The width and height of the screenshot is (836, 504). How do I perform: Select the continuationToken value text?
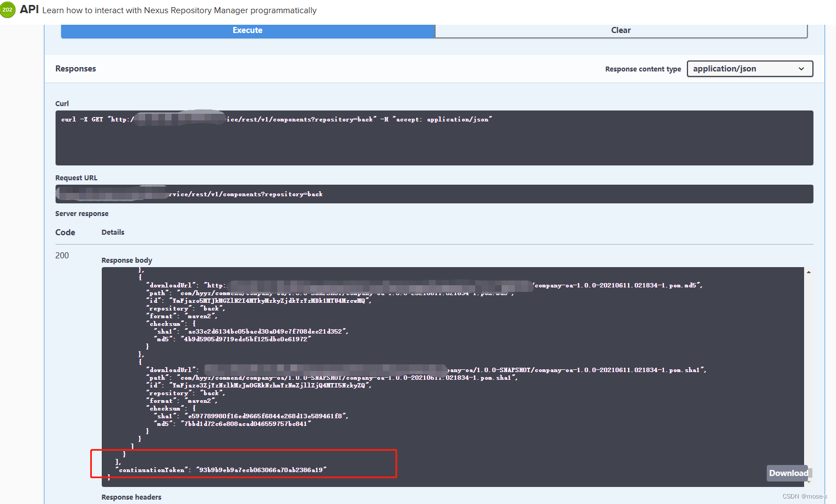click(x=261, y=470)
